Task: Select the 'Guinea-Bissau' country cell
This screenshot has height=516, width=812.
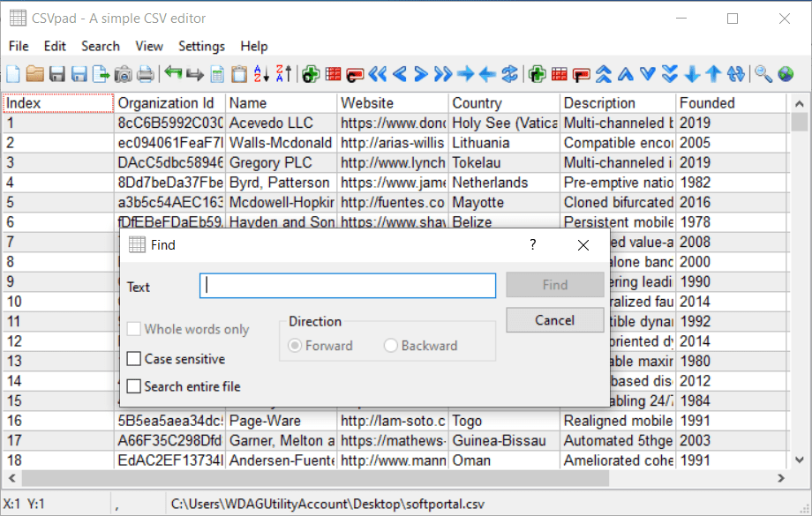Action: (x=503, y=440)
